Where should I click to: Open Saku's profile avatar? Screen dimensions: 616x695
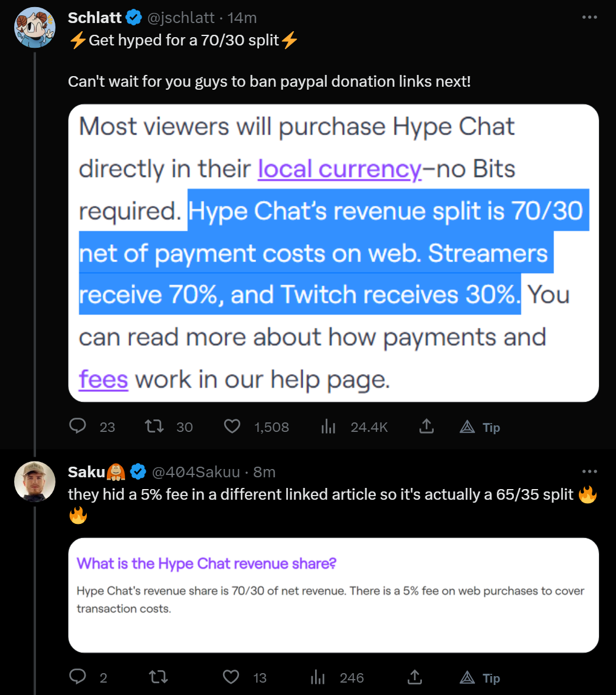coord(35,481)
